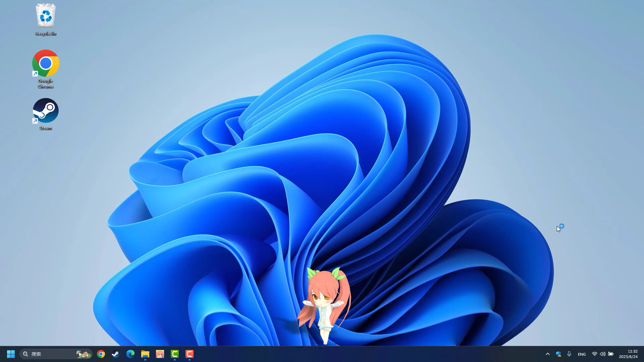This screenshot has width=644, height=362.
Task: Open the Weather widget on the taskbar
Action: [83, 354]
